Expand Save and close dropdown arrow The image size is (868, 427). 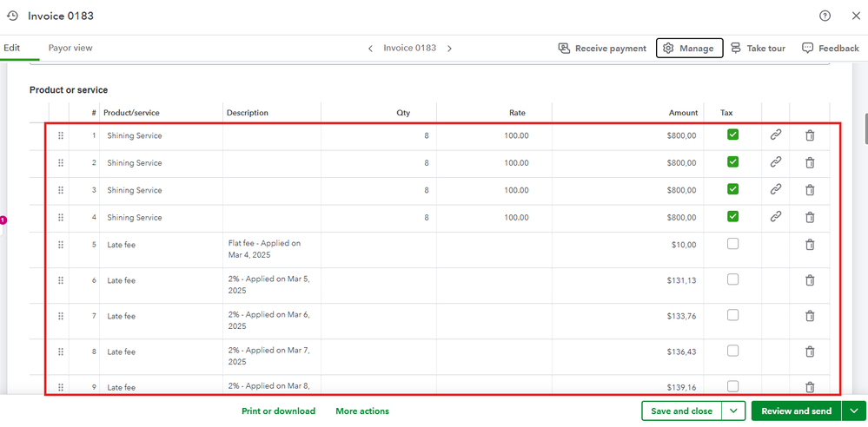(x=734, y=411)
